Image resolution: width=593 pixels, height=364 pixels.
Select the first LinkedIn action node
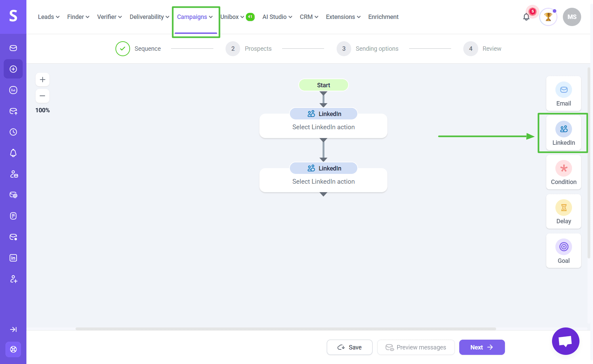point(323,127)
